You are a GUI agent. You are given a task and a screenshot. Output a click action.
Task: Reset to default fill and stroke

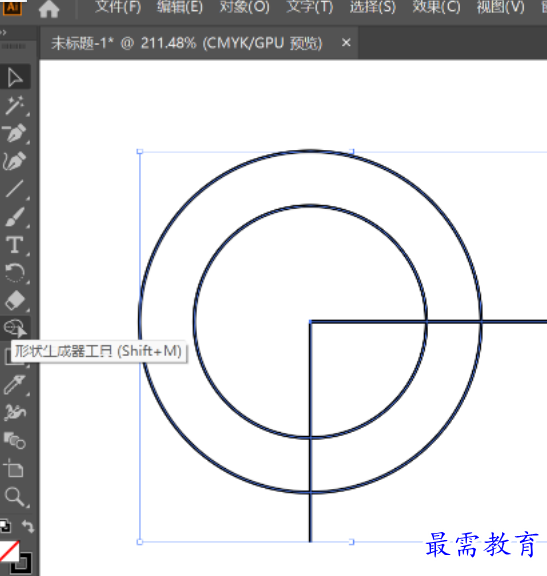[x=5, y=526]
